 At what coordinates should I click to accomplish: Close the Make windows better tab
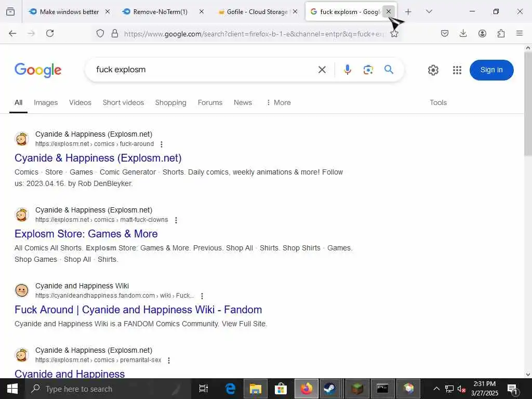tap(108, 11)
